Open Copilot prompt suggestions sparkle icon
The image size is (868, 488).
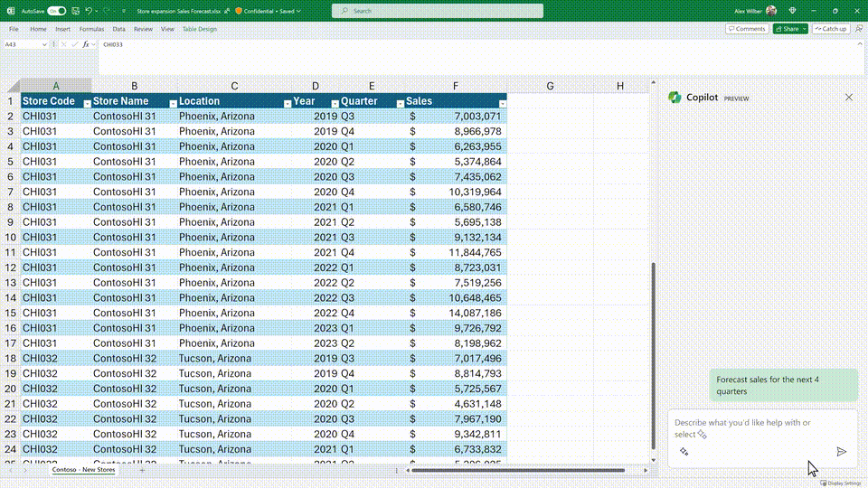pyautogui.click(x=684, y=451)
